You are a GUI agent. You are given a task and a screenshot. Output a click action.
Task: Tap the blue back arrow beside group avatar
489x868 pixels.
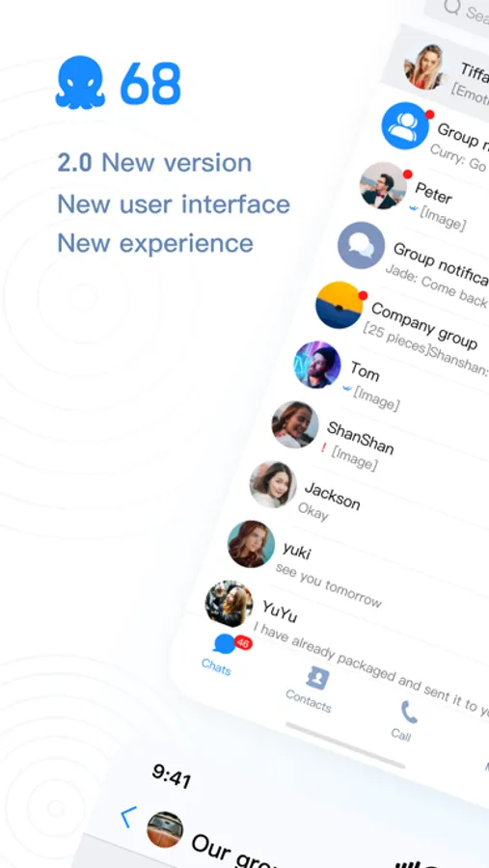128,817
